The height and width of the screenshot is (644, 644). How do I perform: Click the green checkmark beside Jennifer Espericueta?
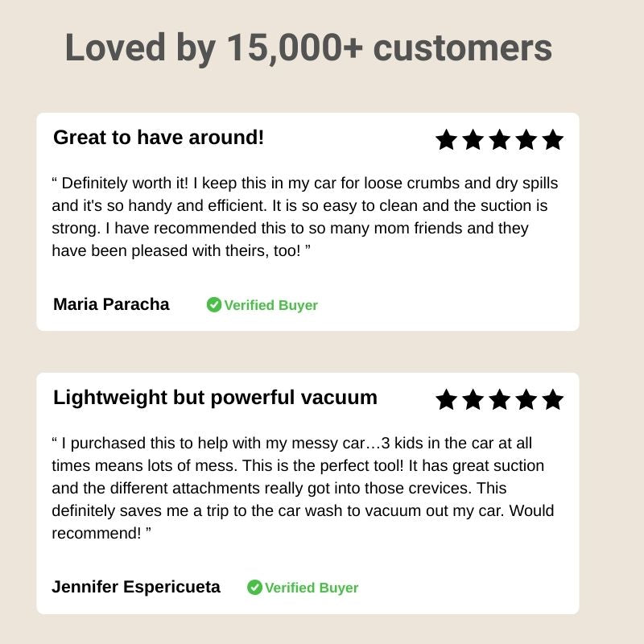coord(254,588)
